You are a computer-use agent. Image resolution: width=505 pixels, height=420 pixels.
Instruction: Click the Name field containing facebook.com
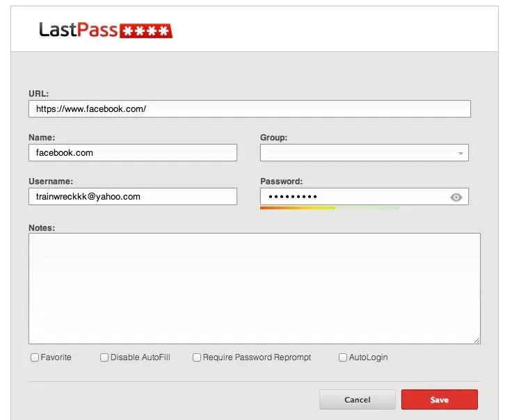click(133, 152)
